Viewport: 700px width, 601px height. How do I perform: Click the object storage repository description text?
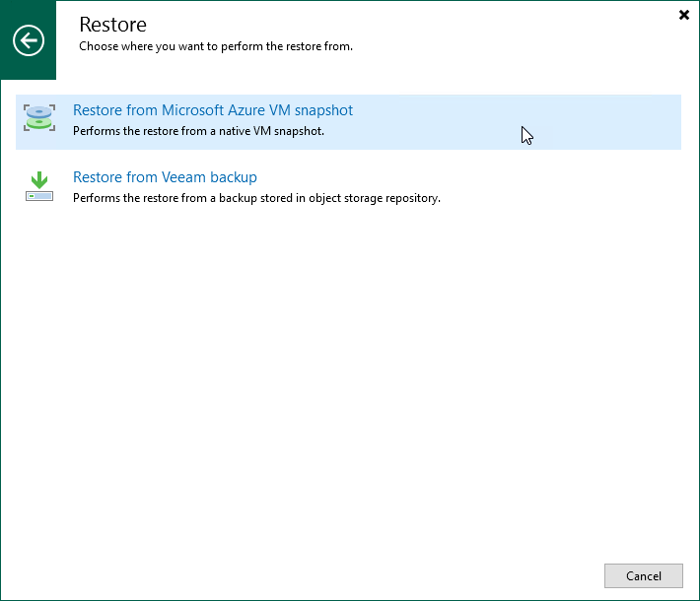(256, 197)
